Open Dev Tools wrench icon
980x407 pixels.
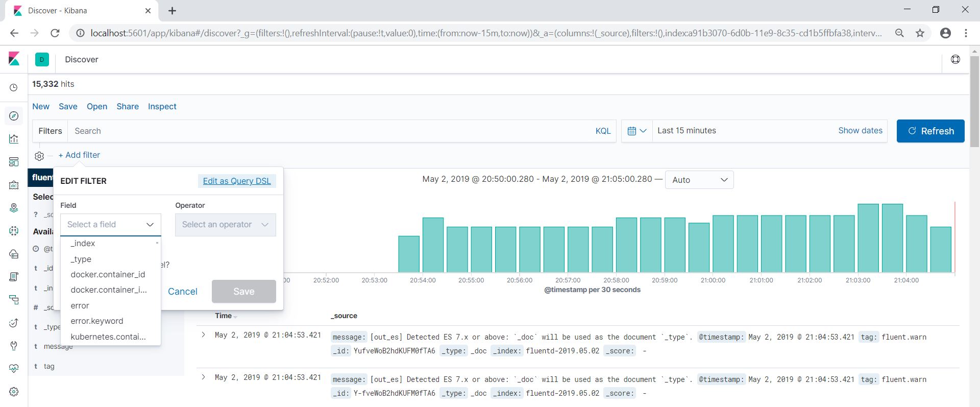pos(14,346)
